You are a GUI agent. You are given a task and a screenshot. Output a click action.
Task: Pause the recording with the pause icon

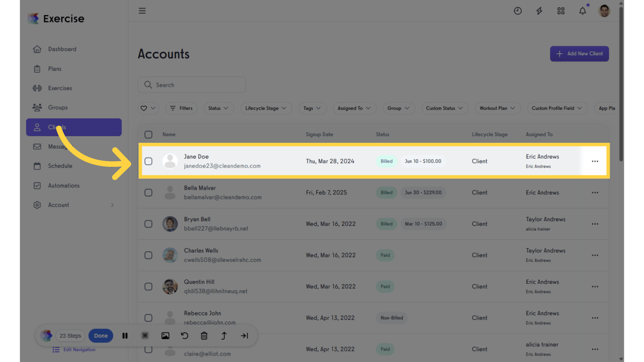tap(125, 336)
